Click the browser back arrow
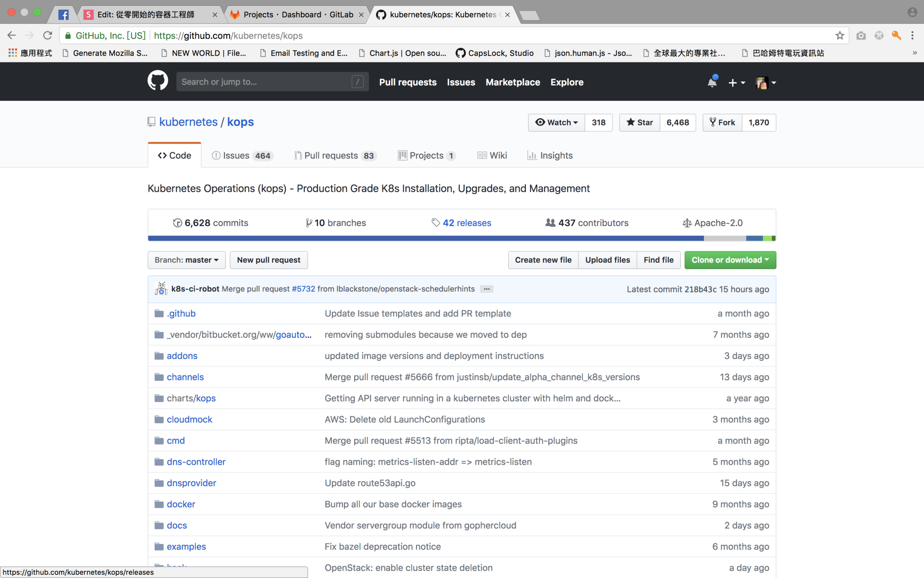 (x=12, y=36)
